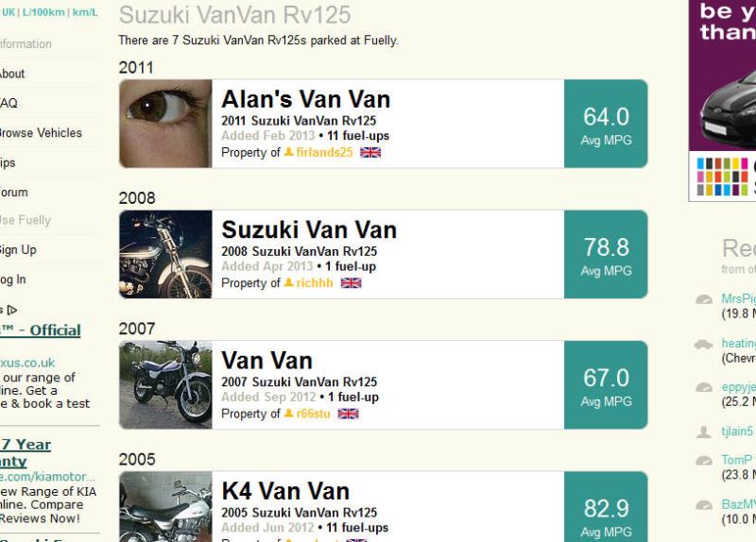Click the person icon next to tjlain5

coord(703,432)
